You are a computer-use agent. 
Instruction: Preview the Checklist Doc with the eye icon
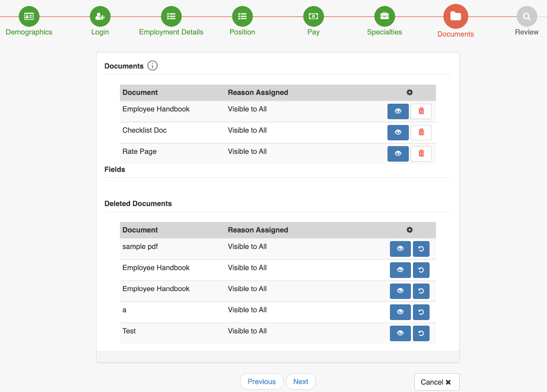click(x=398, y=132)
